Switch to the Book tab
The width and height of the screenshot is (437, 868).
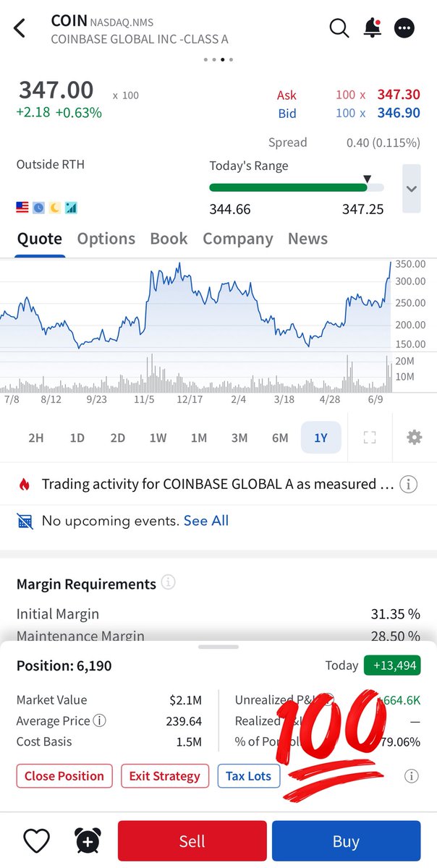(169, 239)
